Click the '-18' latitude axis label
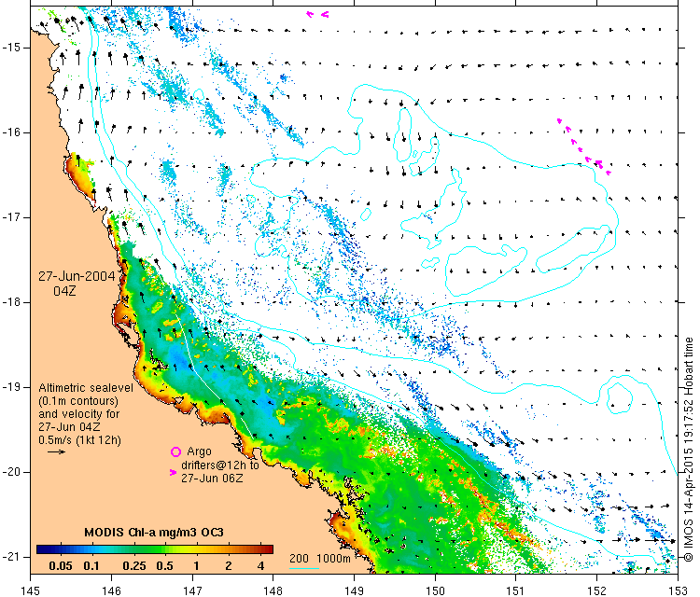This screenshot has height=597, width=700. tap(10, 302)
